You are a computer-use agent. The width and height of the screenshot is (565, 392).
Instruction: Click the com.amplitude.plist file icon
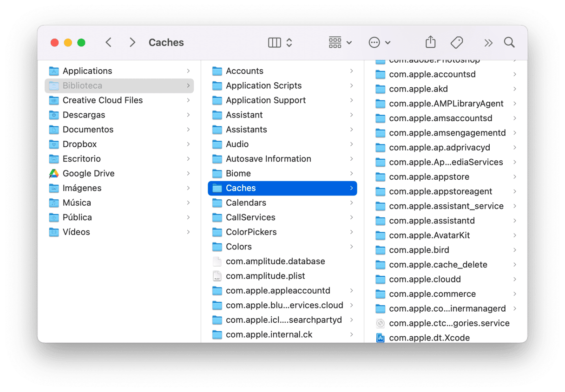point(217,276)
